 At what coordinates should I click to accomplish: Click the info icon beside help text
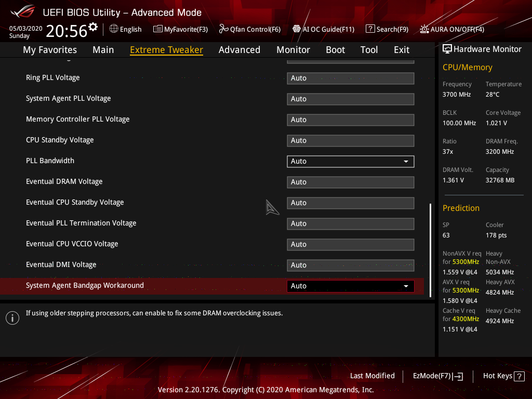(x=12, y=318)
